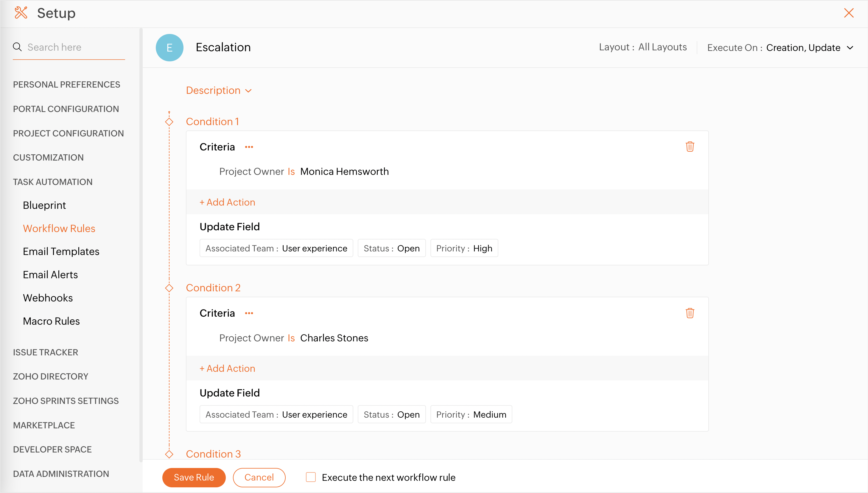Click the Condition 1 heading
868x493 pixels.
click(x=212, y=122)
